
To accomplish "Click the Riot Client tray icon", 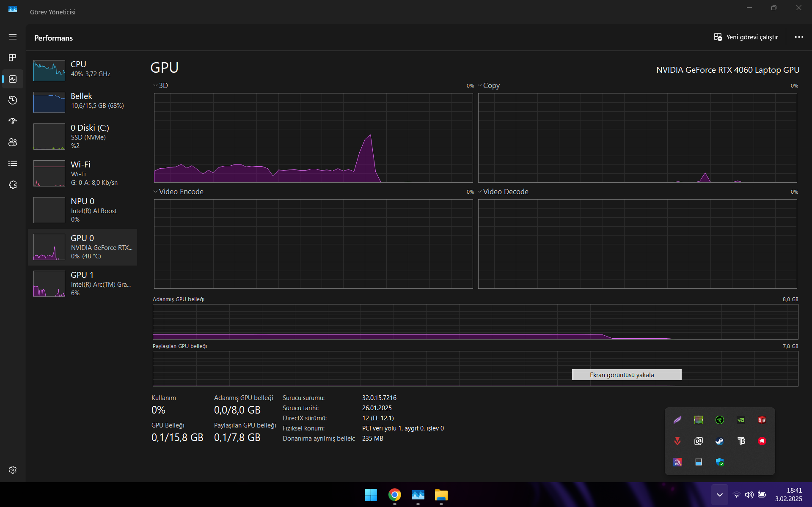I will click(x=762, y=441).
